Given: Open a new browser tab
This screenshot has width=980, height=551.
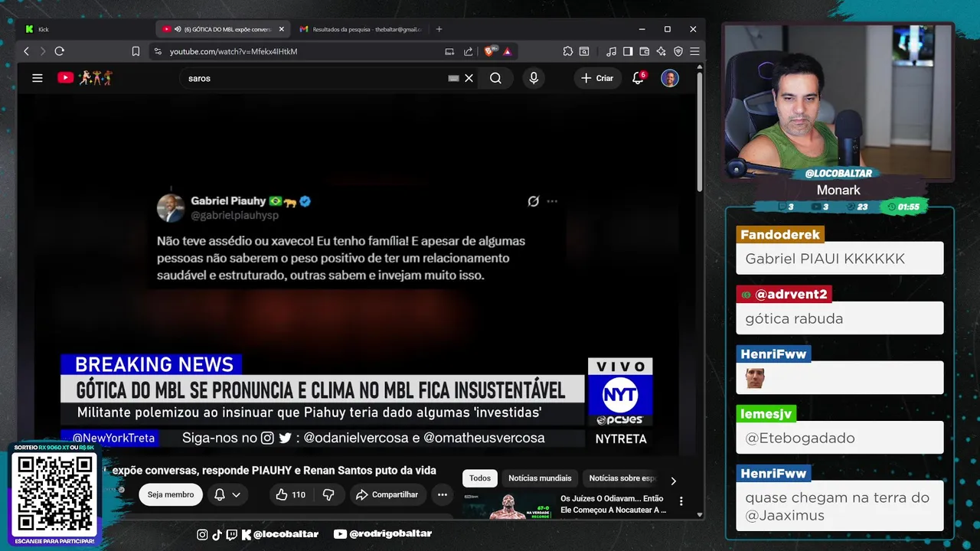Looking at the screenshot, I should point(439,29).
